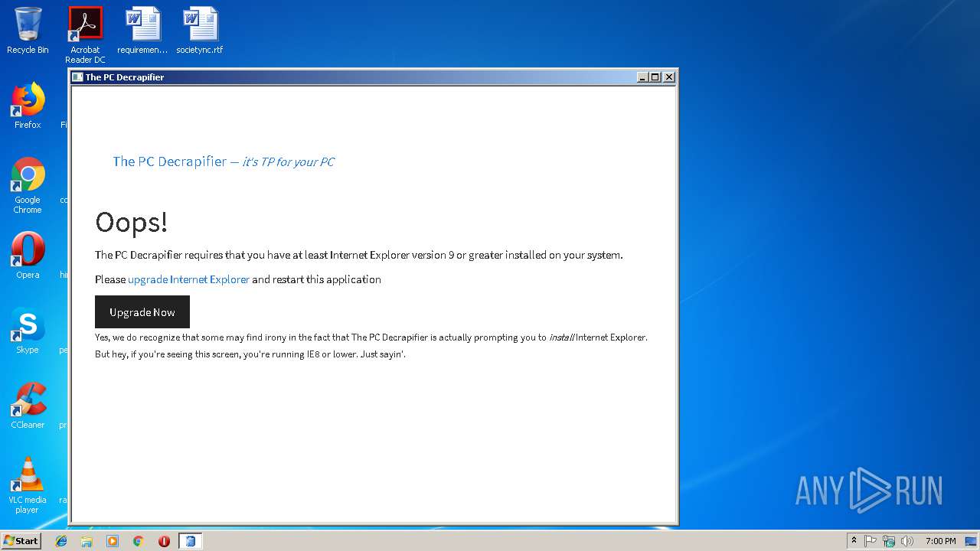Open the volume speaker tray icon
The image size is (980, 551).
[x=907, y=541]
